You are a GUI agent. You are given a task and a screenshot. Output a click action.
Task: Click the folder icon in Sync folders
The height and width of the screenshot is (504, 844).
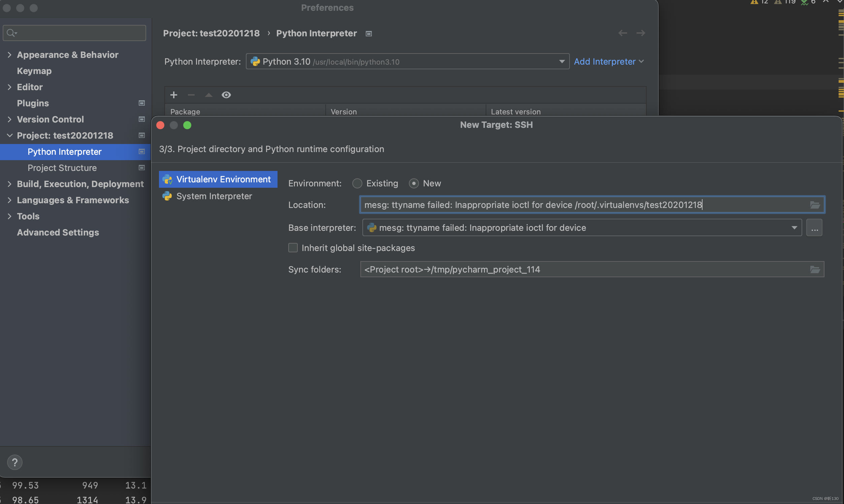815,269
